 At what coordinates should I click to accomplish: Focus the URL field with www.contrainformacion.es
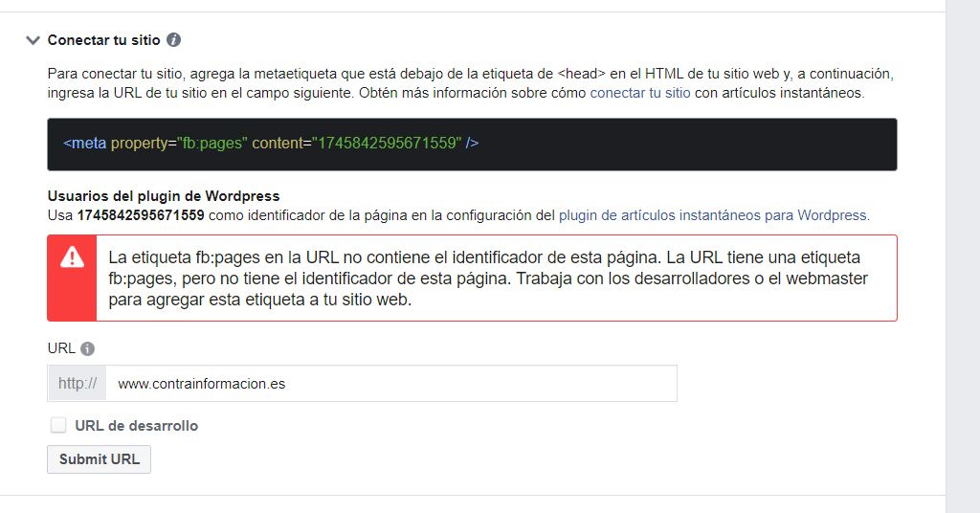coord(391,384)
